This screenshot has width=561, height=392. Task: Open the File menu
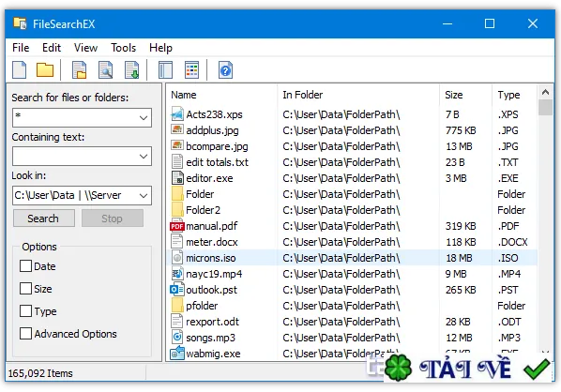[21, 48]
